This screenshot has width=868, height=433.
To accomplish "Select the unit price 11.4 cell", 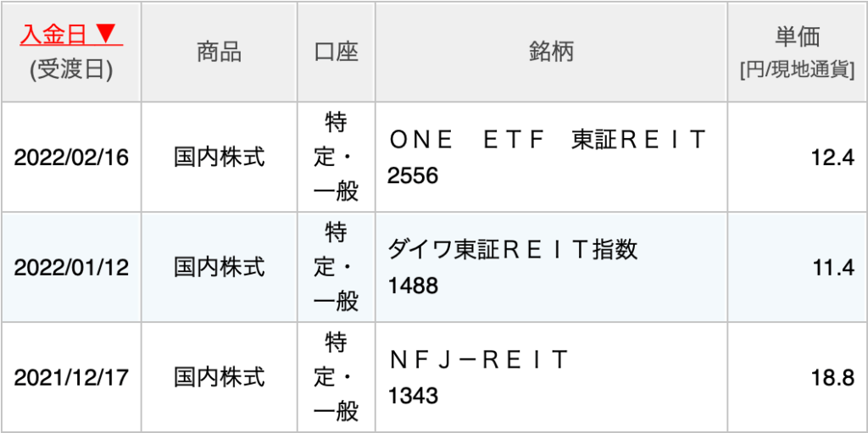I will coord(797,267).
